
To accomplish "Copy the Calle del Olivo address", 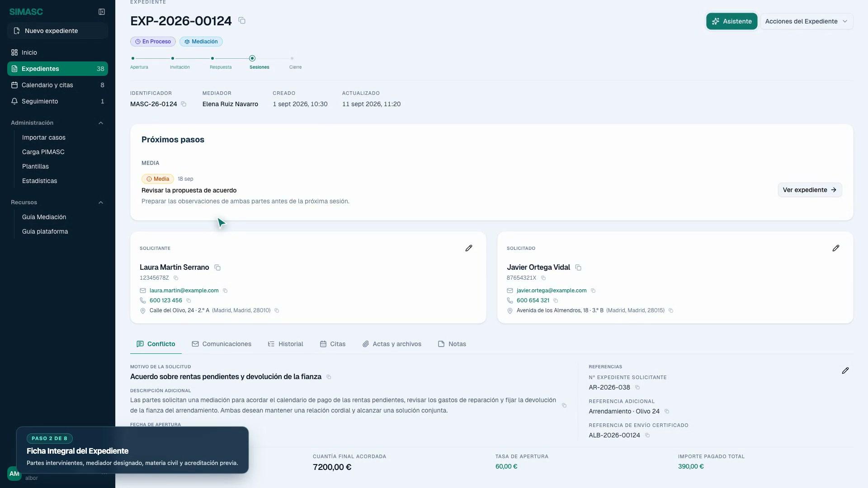I will pyautogui.click(x=277, y=310).
